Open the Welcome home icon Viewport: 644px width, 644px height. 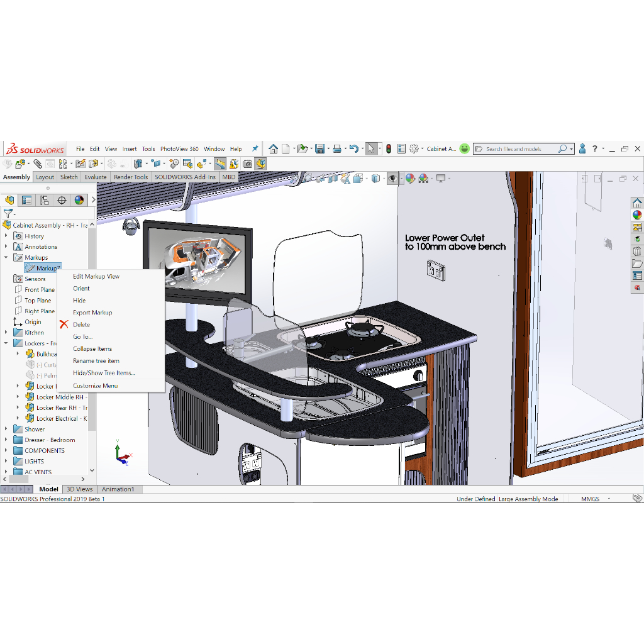(273, 148)
